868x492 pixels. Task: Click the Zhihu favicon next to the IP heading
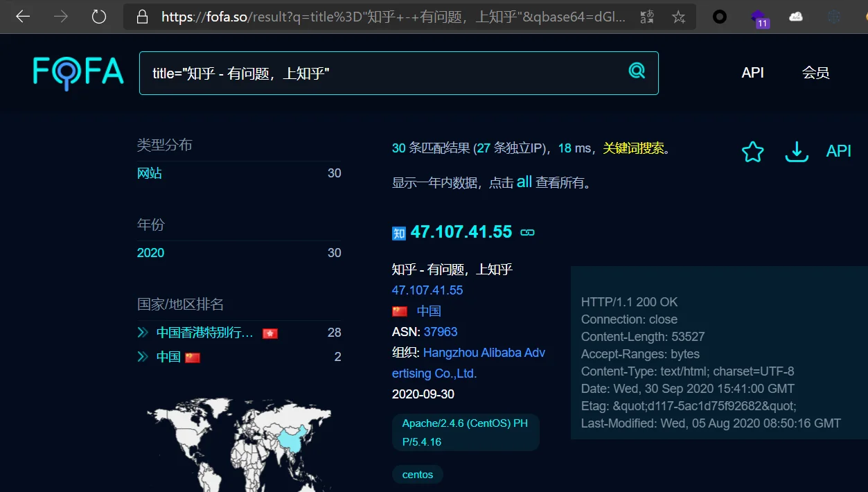click(398, 234)
